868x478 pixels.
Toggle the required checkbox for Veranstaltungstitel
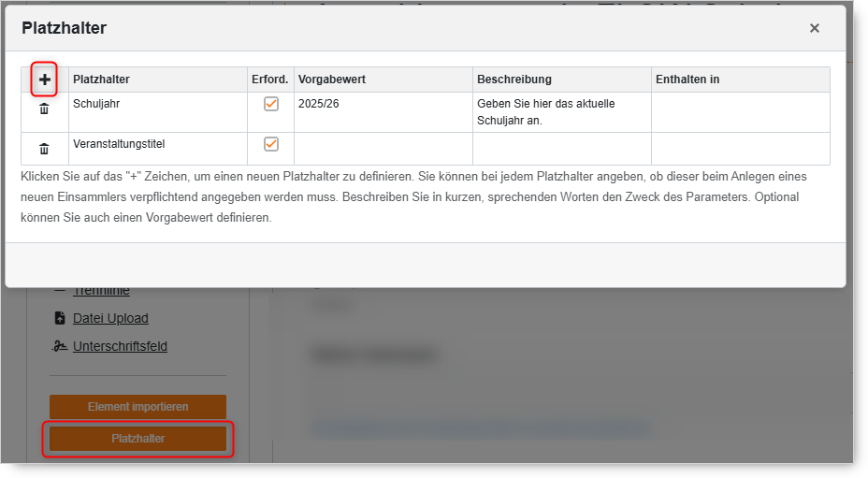point(271,144)
